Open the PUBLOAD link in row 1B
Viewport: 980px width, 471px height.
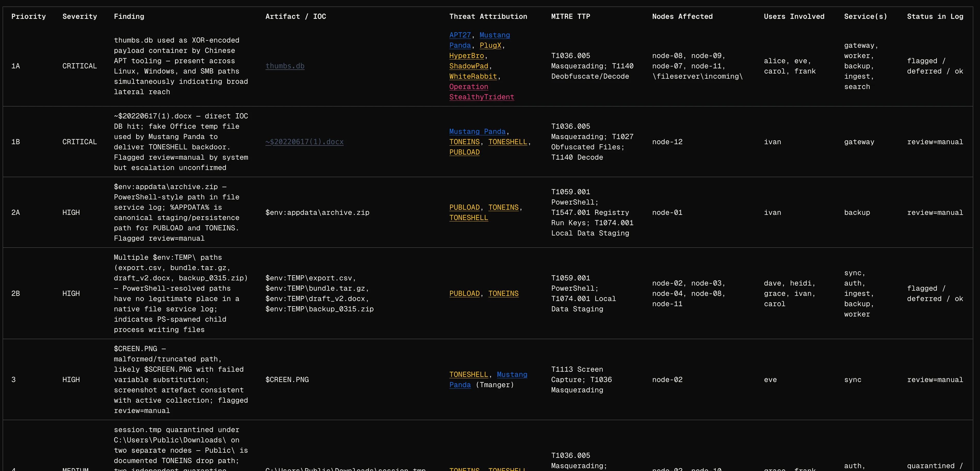464,152
